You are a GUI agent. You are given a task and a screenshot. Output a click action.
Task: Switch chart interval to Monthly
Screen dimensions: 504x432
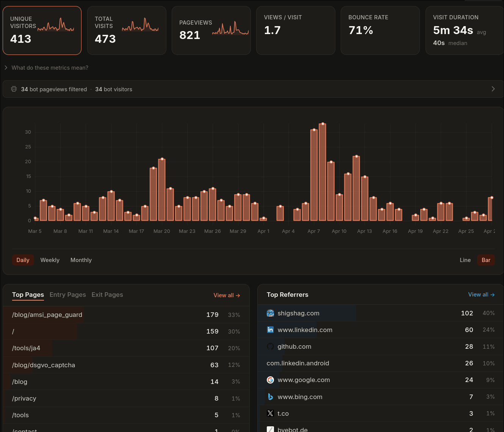pos(81,260)
